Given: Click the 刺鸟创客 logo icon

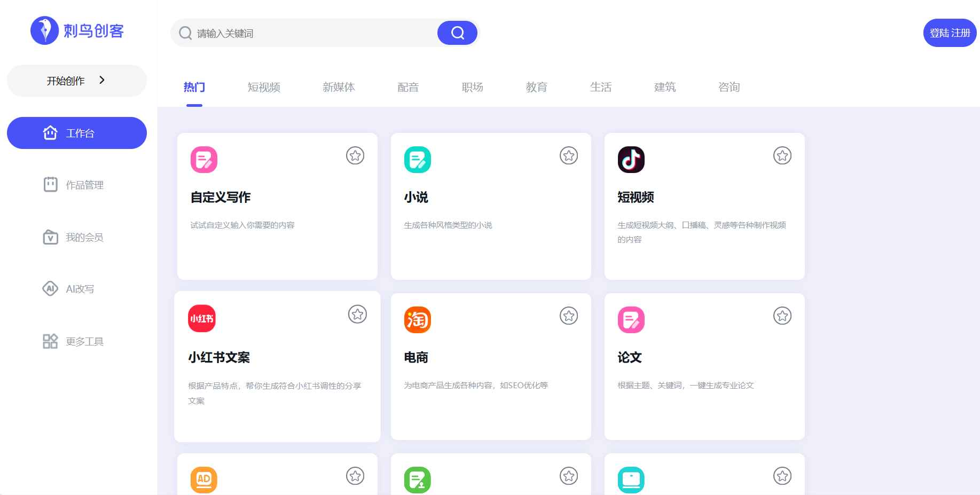Looking at the screenshot, I should [44, 30].
